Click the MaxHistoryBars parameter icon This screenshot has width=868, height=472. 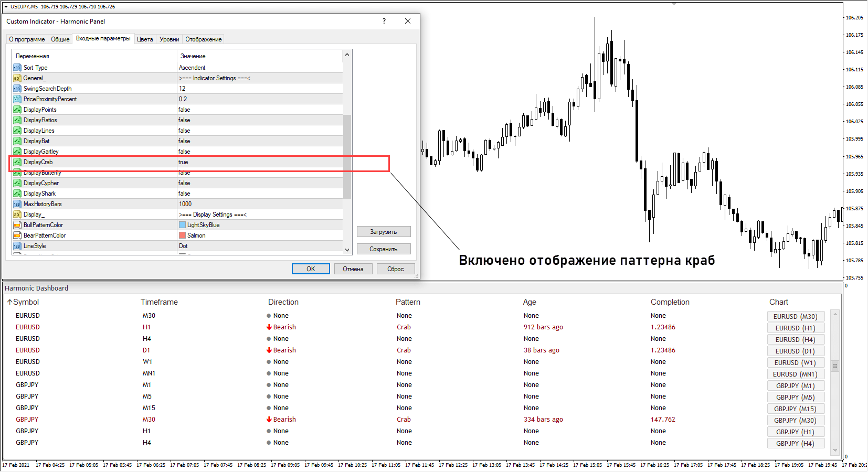17,204
